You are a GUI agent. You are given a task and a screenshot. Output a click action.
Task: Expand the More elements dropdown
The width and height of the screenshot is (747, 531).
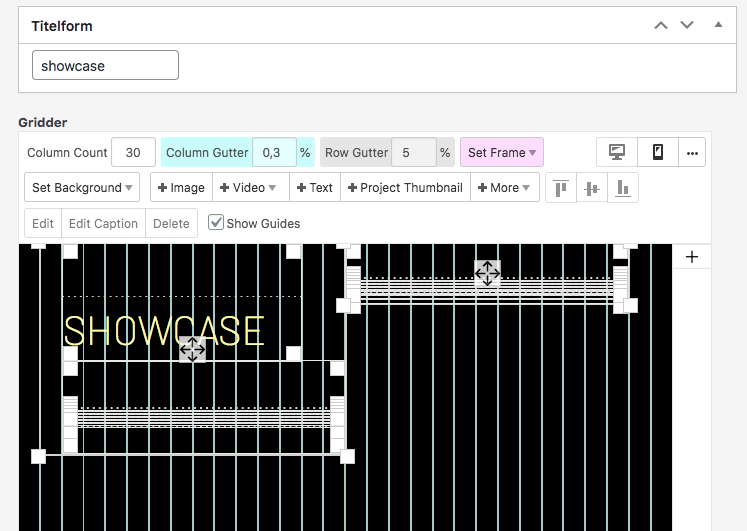tap(504, 187)
